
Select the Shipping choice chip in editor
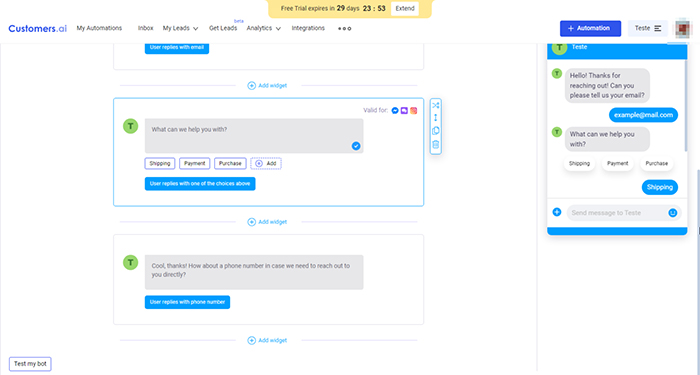point(160,163)
